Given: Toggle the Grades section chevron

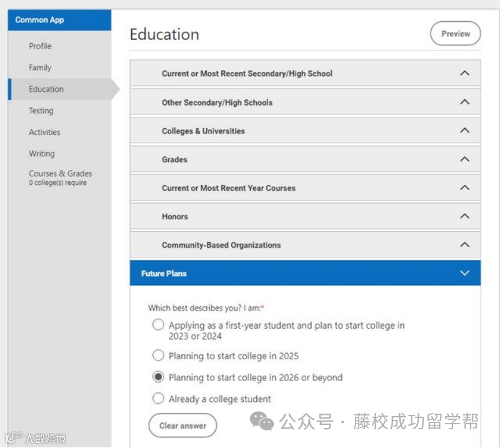Looking at the screenshot, I should click(464, 159).
